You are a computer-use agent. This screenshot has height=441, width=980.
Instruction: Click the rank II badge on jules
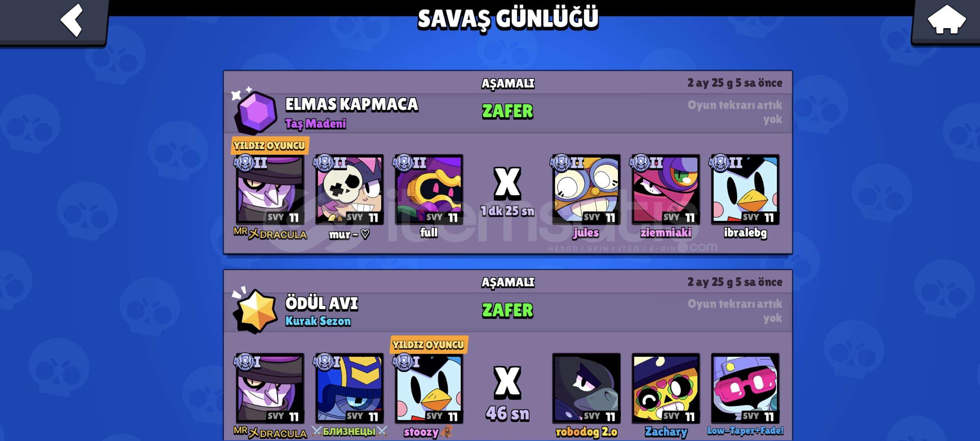pyautogui.click(x=567, y=163)
